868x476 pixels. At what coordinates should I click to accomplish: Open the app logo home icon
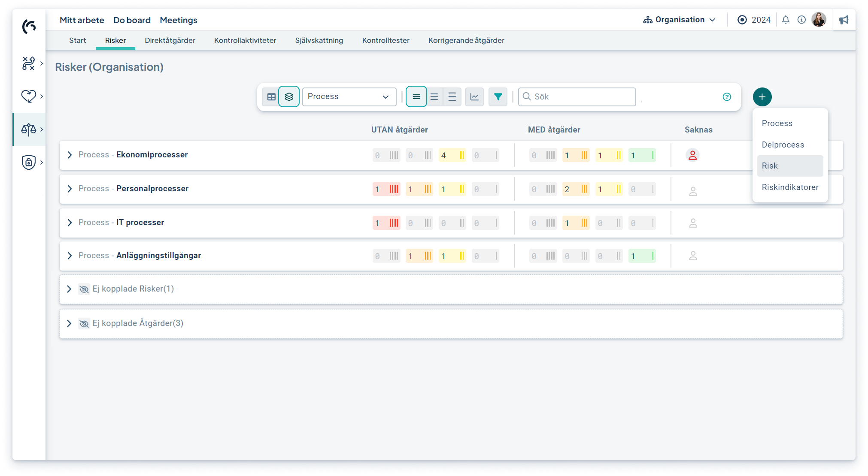point(29,27)
